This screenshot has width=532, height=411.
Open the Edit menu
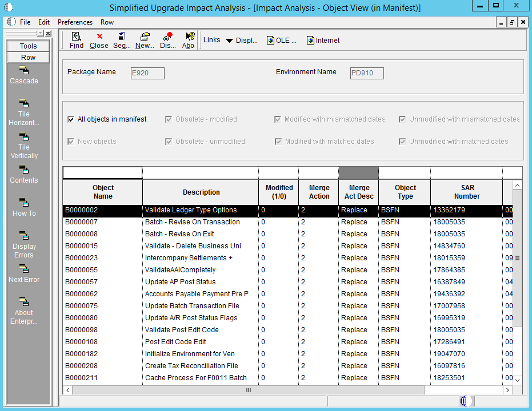point(44,22)
